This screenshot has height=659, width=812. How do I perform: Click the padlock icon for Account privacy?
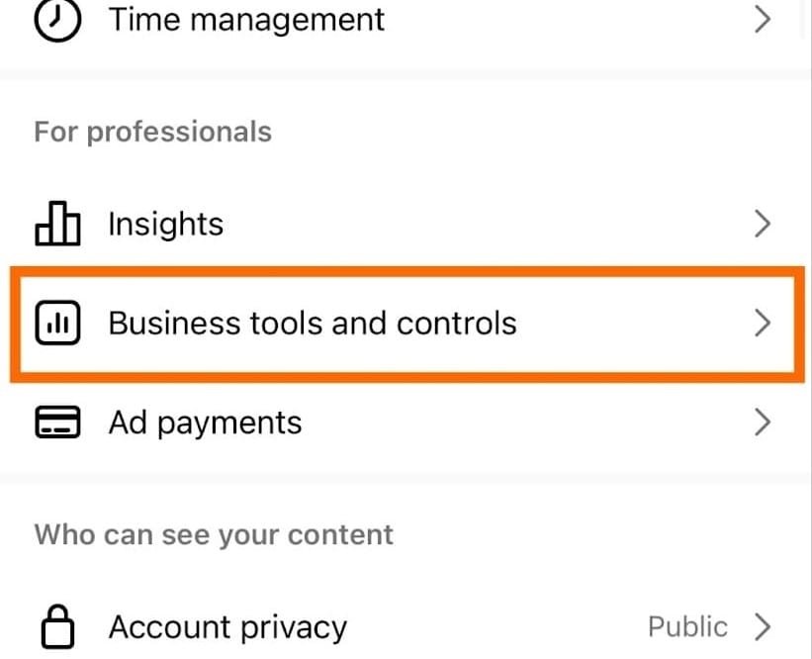point(57,625)
